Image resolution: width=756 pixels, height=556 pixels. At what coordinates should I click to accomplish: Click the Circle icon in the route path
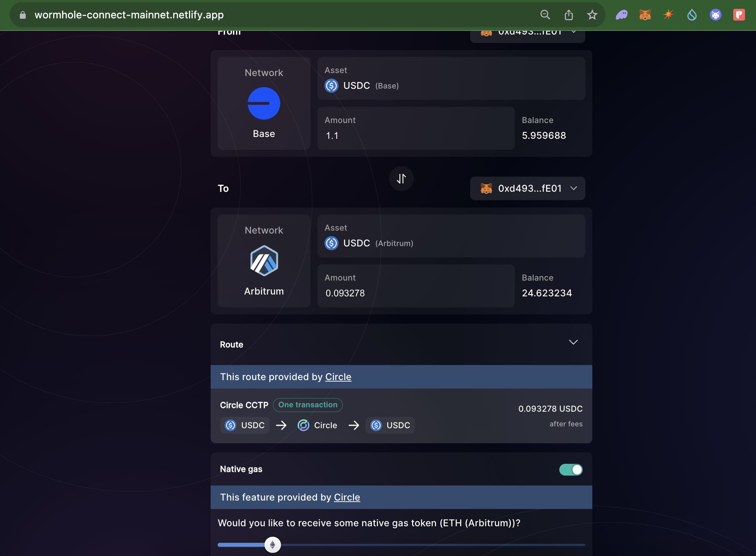303,425
